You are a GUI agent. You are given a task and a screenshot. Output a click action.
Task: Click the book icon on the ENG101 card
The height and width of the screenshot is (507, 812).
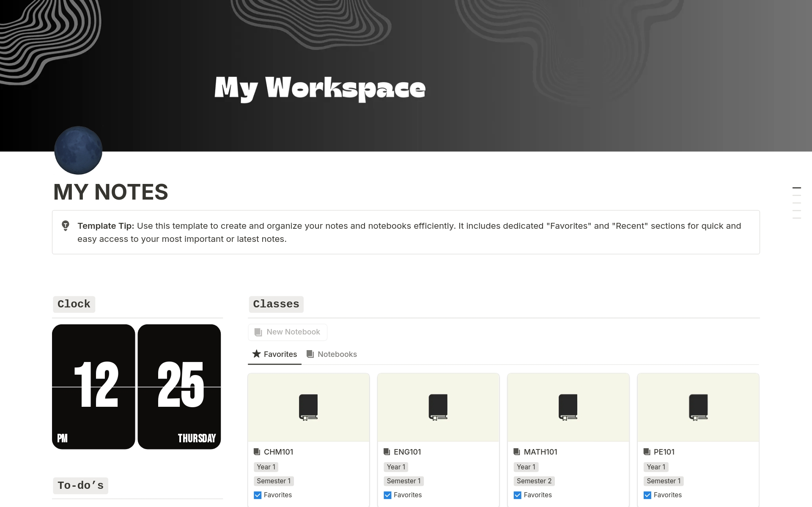tap(438, 407)
